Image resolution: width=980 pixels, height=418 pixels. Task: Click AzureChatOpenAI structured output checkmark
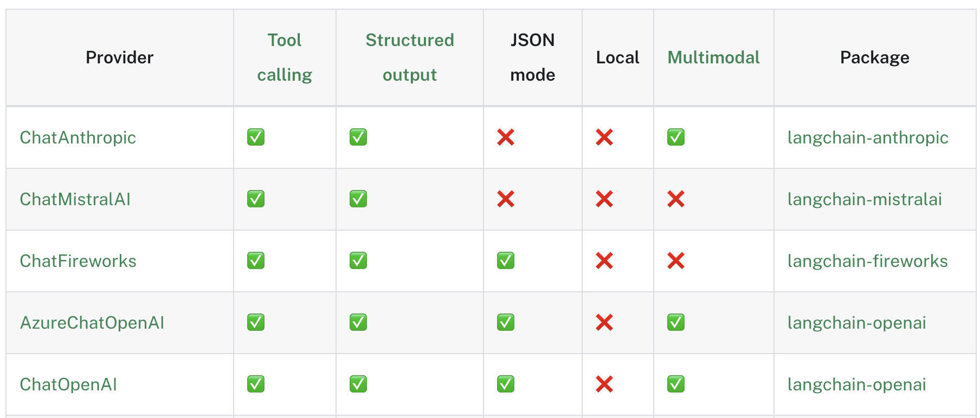(x=358, y=322)
